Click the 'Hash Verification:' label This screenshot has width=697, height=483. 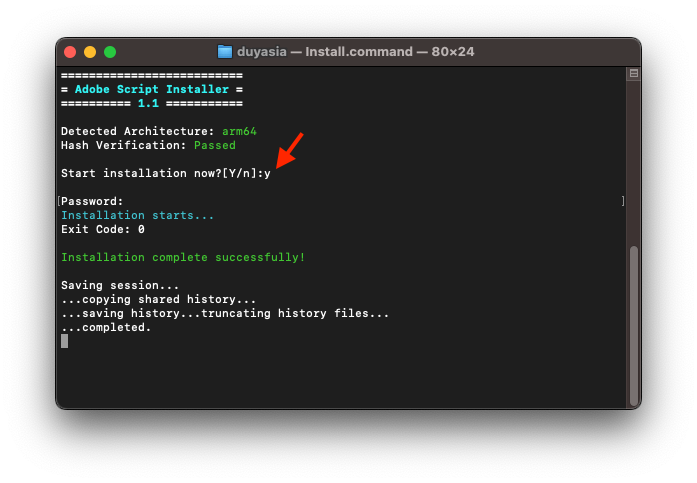pyautogui.click(x=124, y=145)
